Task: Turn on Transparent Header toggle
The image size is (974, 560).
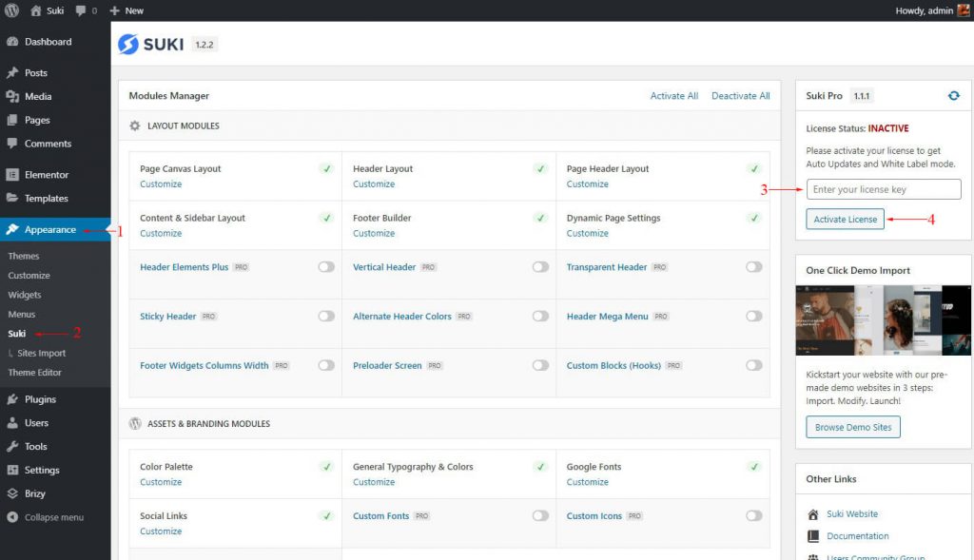Action: (x=753, y=267)
